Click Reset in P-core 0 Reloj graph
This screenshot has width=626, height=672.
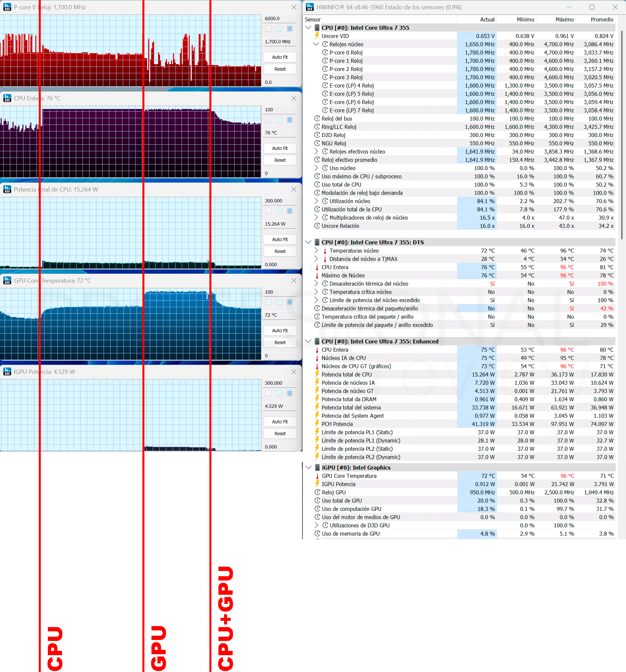(x=280, y=69)
